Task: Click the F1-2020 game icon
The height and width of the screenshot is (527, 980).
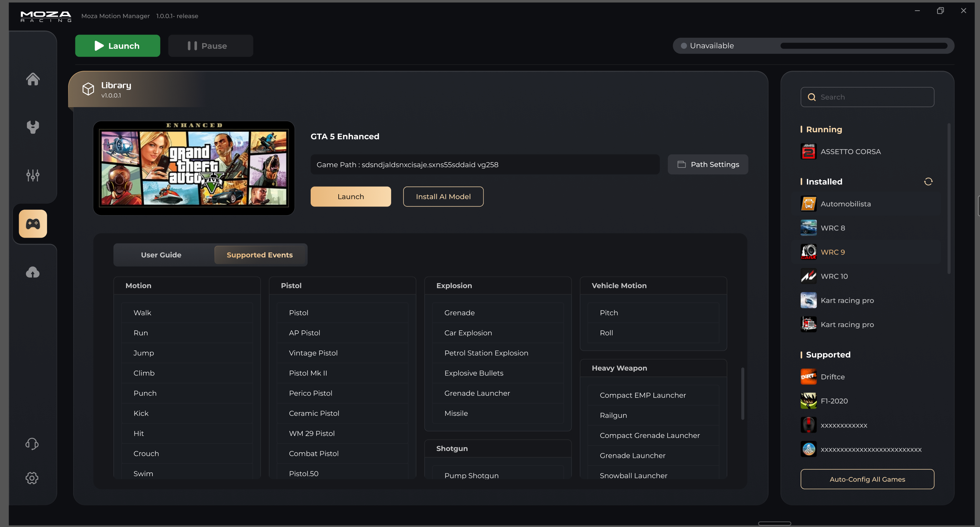Action: click(808, 401)
